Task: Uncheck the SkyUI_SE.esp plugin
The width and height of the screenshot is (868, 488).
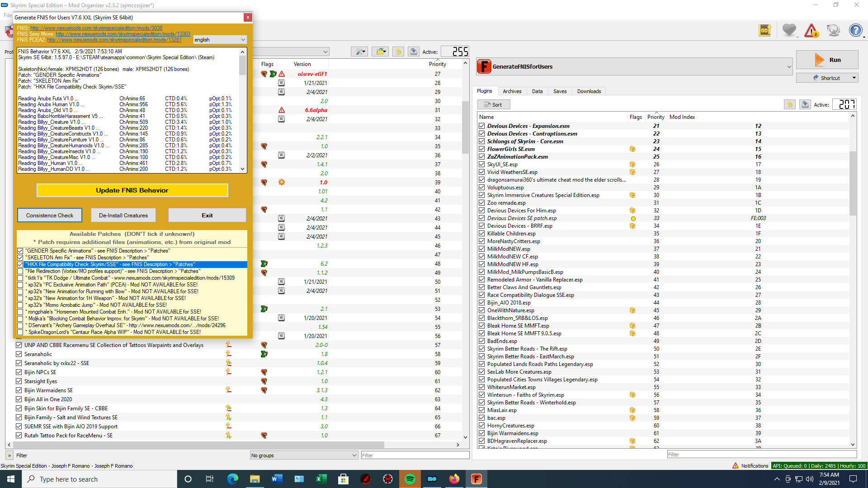Action: click(482, 164)
